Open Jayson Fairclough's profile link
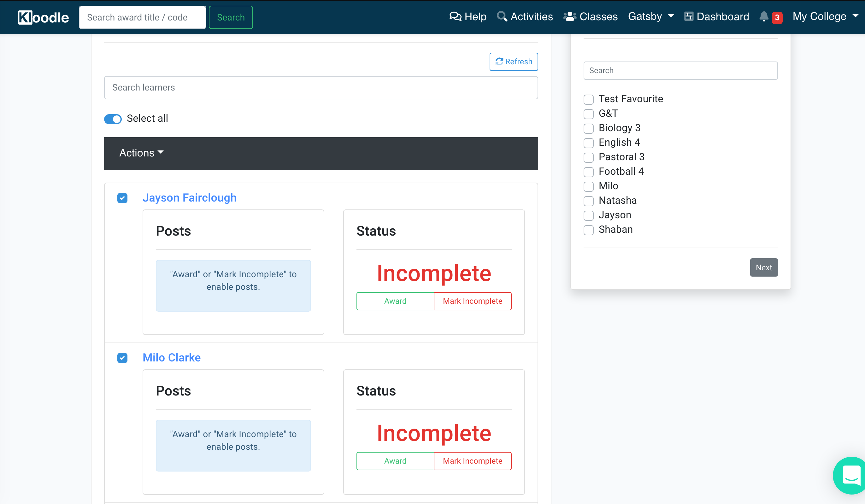 tap(190, 198)
